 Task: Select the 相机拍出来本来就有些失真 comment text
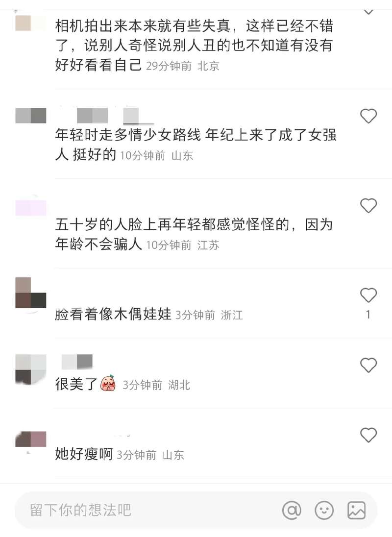click(195, 45)
